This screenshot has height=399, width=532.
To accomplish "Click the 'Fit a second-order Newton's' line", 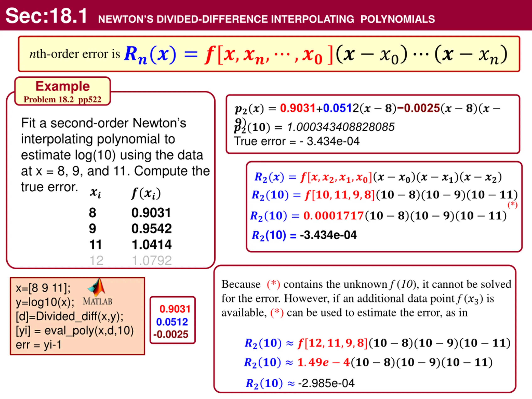I will click(104, 123).
